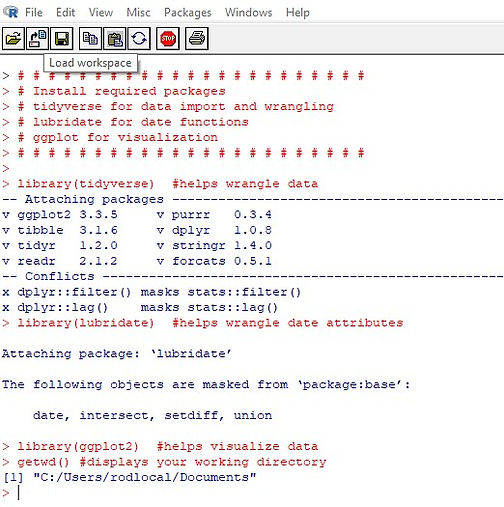Click the 'Load workspace' tooltip text
Image resolution: width=504 pixels, height=507 pixels.
click(x=90, y=63)
